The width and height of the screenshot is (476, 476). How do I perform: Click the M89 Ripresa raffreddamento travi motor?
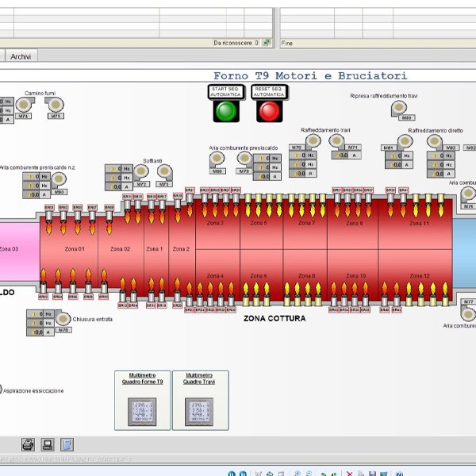pos(406,109)
